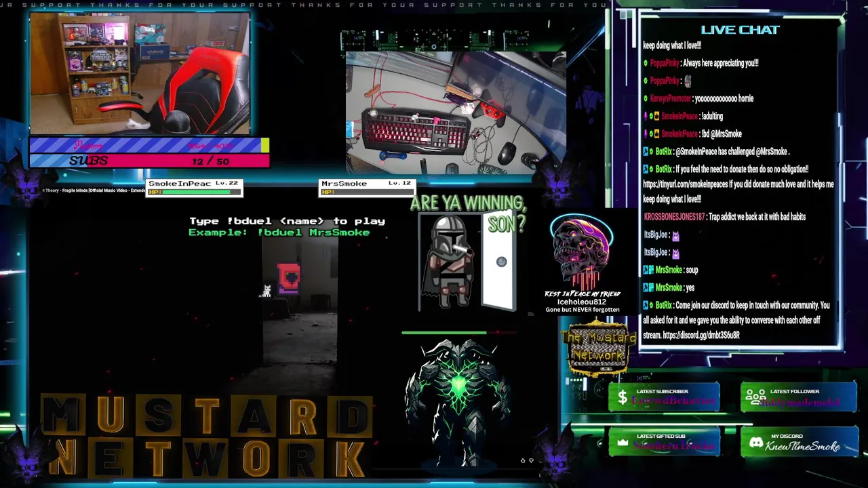The image size is (868, 488).
Task: Click the neon skull memorial logo
Action: click(581, 251)
